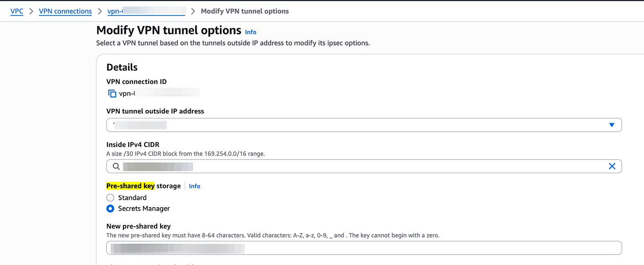
Task: Clear the Inside IPv4 CIDR field with X
Action: 612,166
